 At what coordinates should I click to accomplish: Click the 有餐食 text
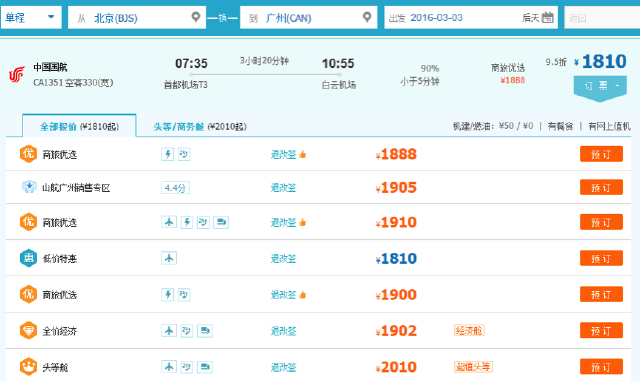point(560,126)
